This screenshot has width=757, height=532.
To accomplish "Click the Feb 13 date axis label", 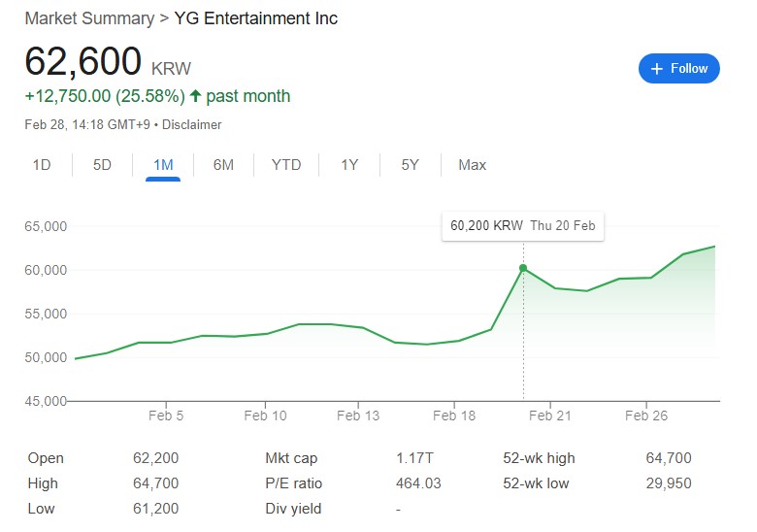I will [x=358, y=416].
